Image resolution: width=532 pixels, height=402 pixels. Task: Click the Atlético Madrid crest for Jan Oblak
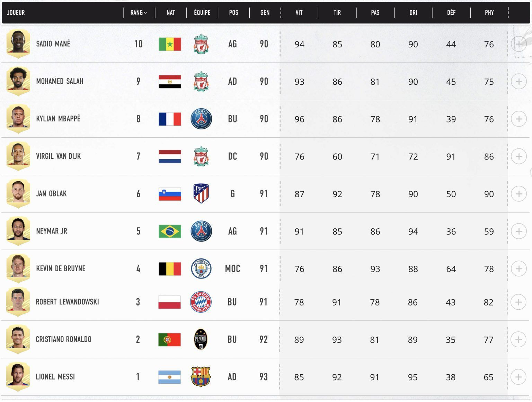click(x=201, y=193)
